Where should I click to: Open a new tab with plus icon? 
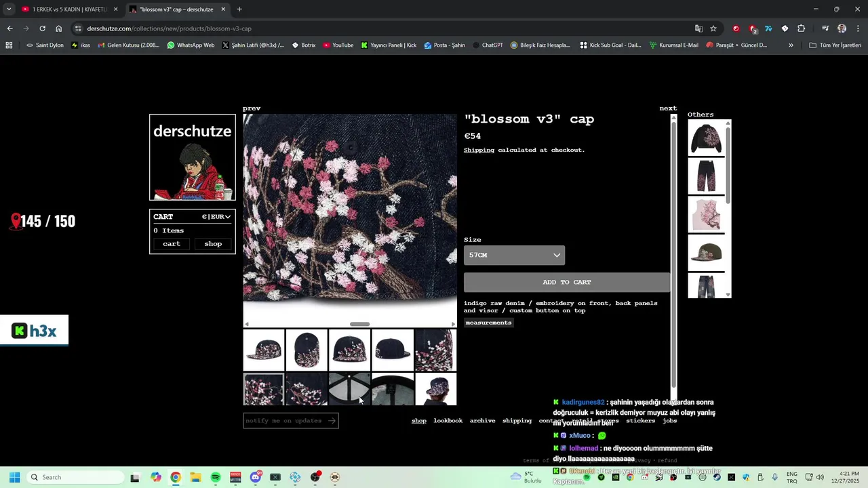click(239, 9)
